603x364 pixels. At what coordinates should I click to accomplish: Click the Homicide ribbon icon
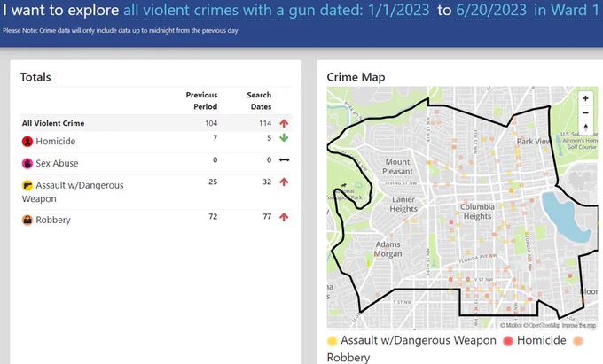[27, 142]
